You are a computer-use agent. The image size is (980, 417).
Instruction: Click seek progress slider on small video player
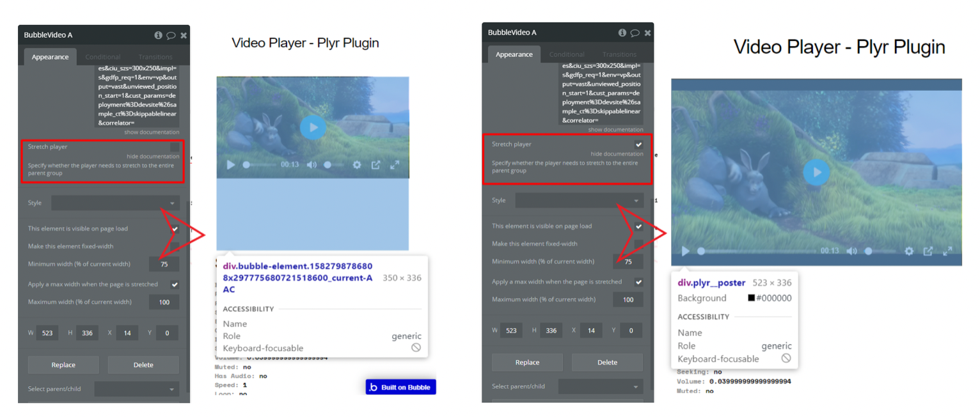click(261, 164)
